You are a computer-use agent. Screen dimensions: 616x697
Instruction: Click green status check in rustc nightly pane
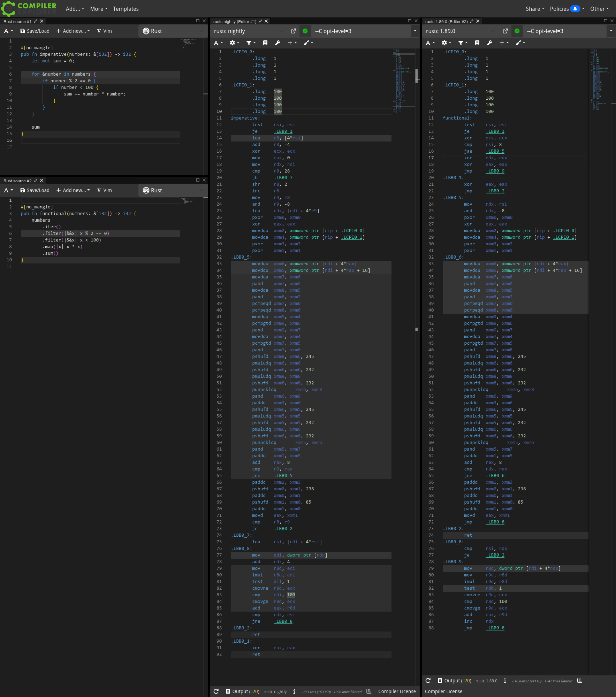[305, 31]
